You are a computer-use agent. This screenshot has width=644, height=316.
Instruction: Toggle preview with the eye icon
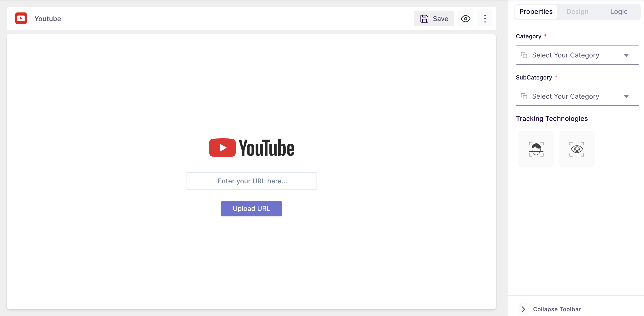(465, 19)
